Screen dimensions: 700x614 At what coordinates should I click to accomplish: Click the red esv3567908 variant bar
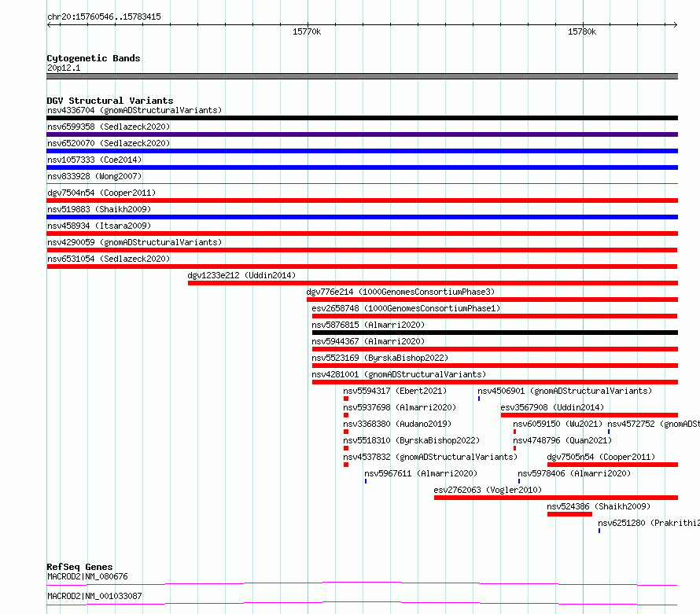click(x=589, y=415)
